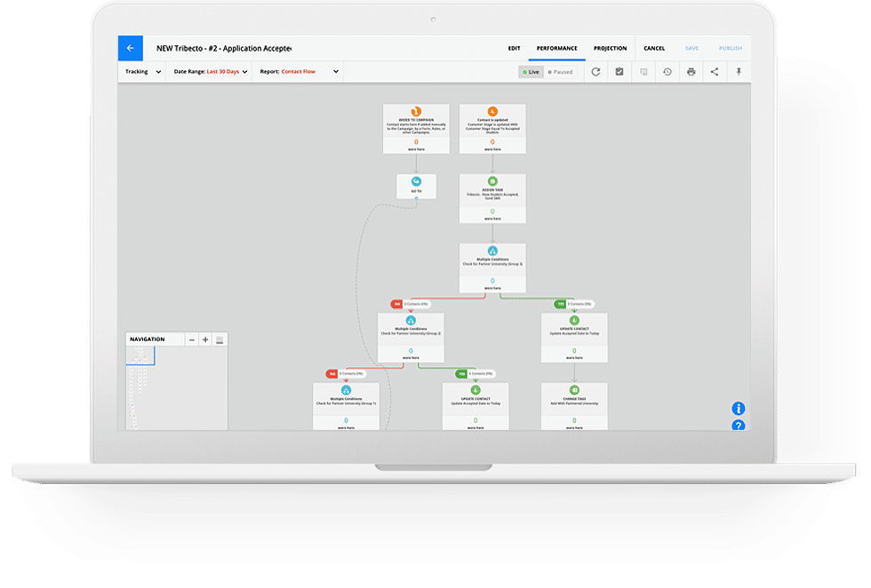871x588 pixels.
Task: Switch to the Edit tab
Action: click(x=514, y=48)
